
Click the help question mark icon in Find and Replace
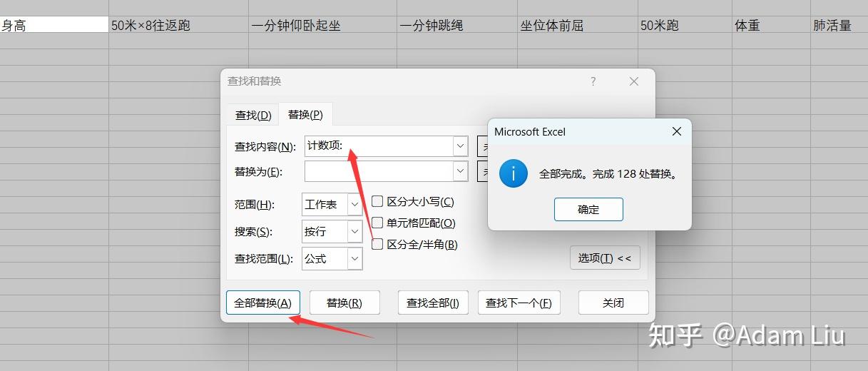pyautogui.click(x=593, y=82)
